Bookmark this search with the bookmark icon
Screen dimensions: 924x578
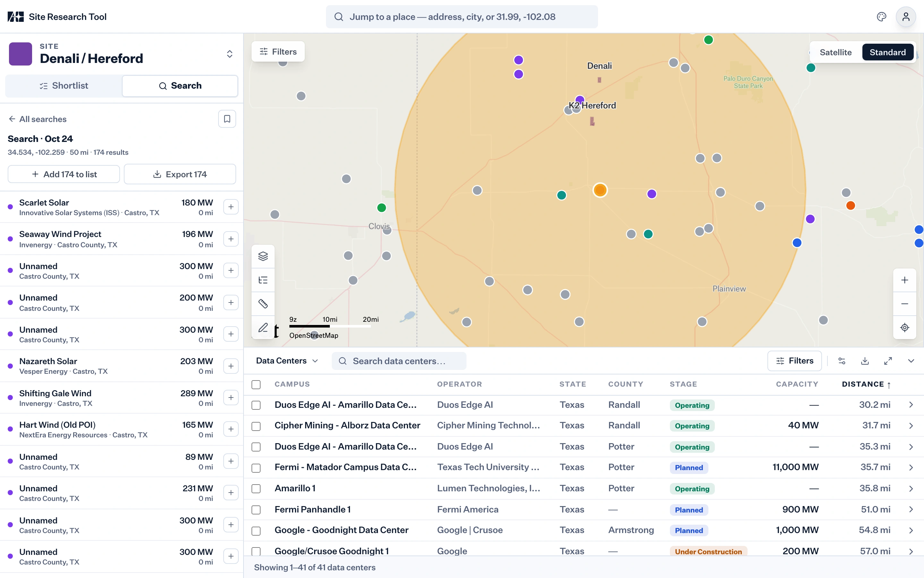(x=227, y=119)
